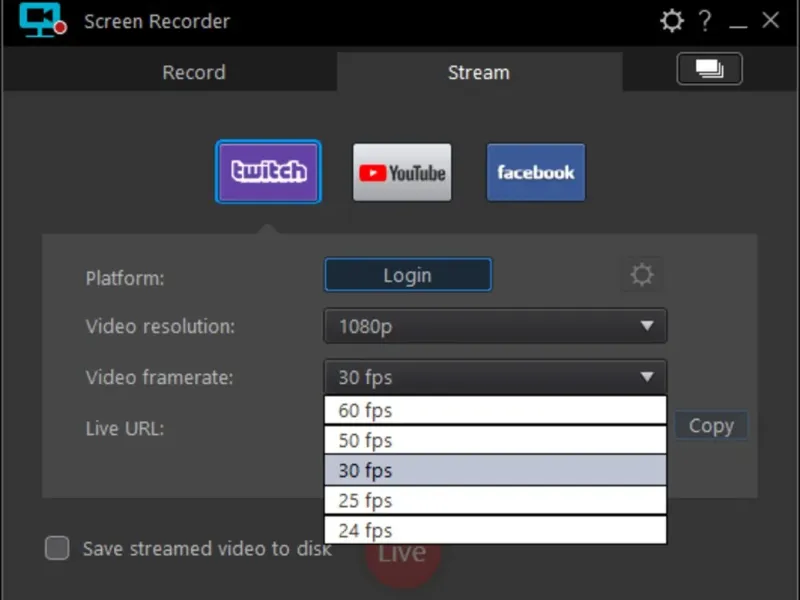Open the settings gear in the title bar
The image size is (800, 600).
(671, 21)
